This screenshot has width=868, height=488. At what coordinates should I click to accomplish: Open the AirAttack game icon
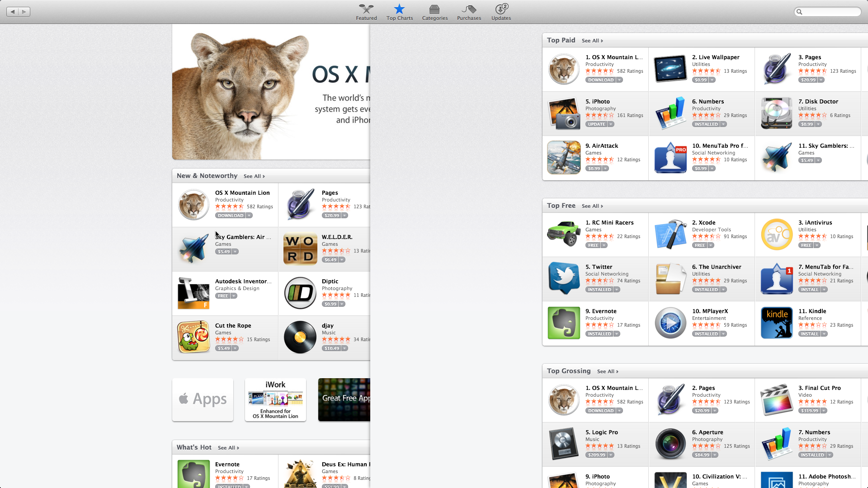click(564, 158)
